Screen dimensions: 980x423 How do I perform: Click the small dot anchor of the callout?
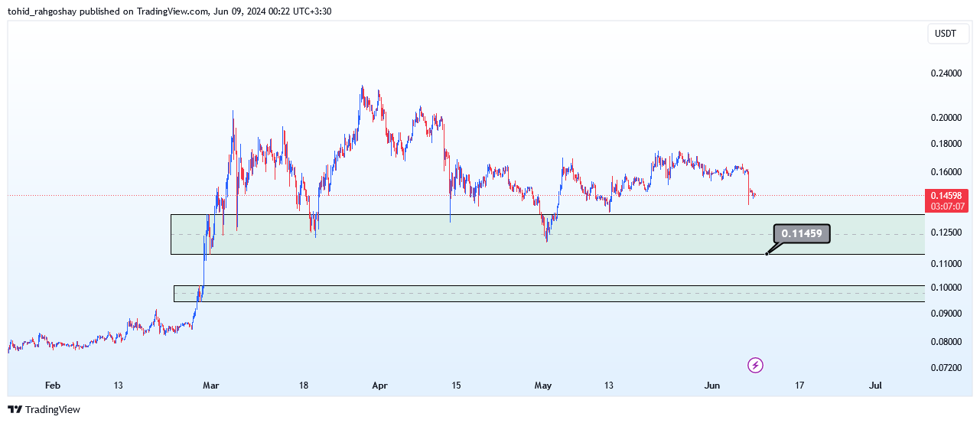tap(767, 254)
